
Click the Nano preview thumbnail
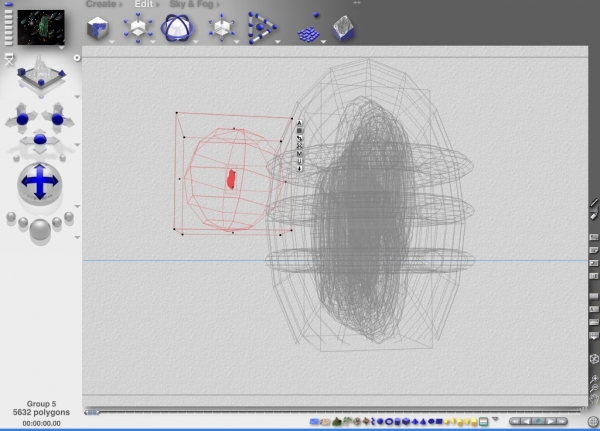click(41, 27)
